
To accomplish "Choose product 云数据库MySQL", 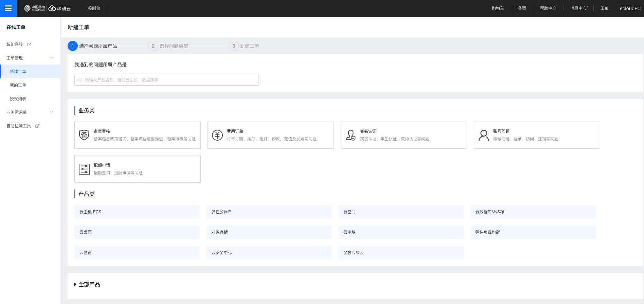I will 533,212.
